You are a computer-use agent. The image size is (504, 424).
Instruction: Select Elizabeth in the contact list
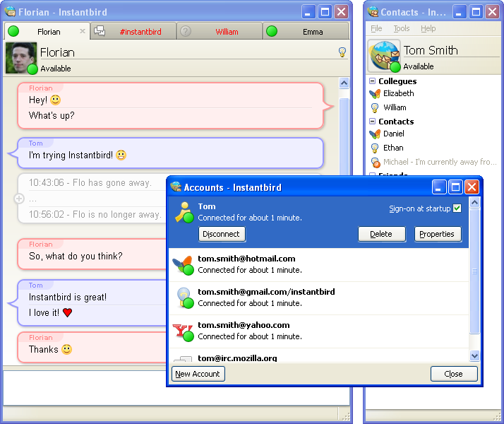(x=398, y=93)
